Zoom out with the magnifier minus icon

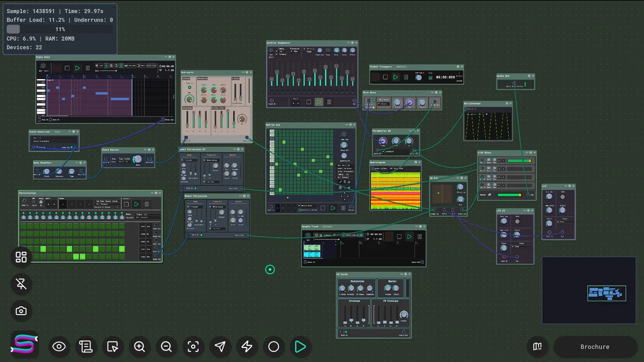167,346
